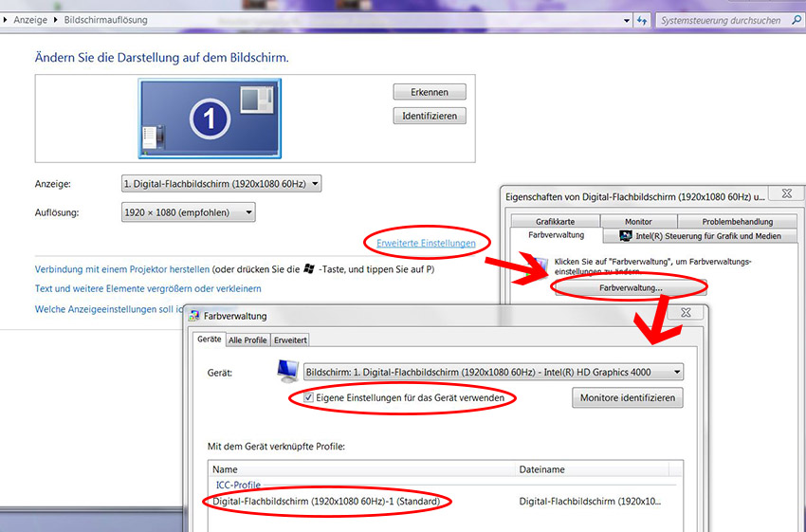The height and width of the screenshot is (532, 806).
Task: Toggle Eigene Einstellungen für das Gerät verwenden
Action: 309,398
